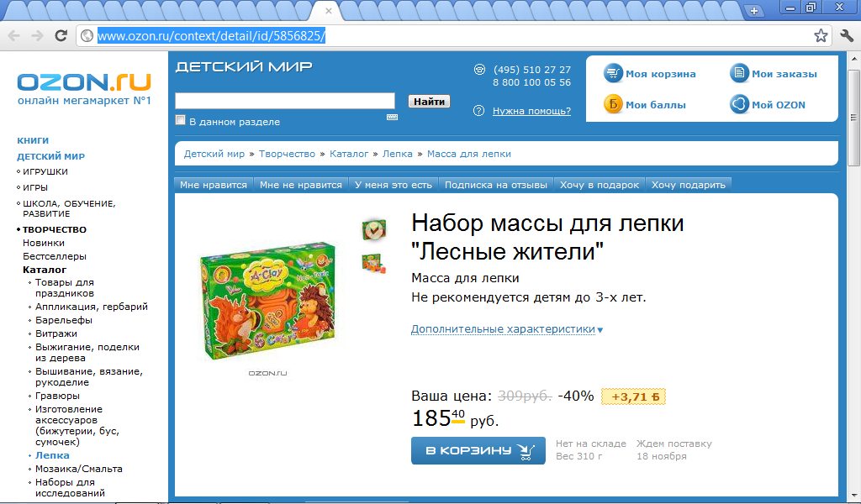861x504 pixels.
Task: Open the ИГРУШКИ sidebar category
Action: [x=45, y=171]
